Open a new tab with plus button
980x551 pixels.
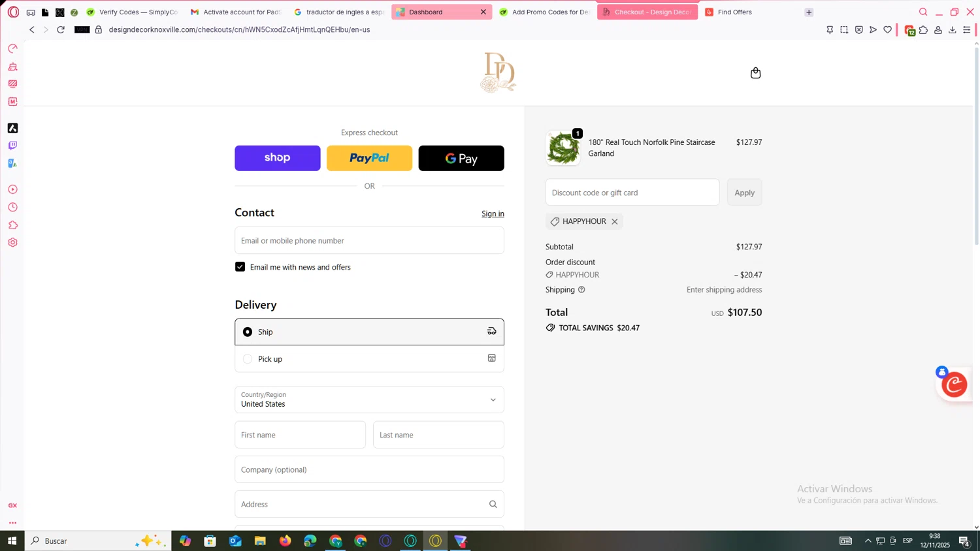[x=809, y=12]
